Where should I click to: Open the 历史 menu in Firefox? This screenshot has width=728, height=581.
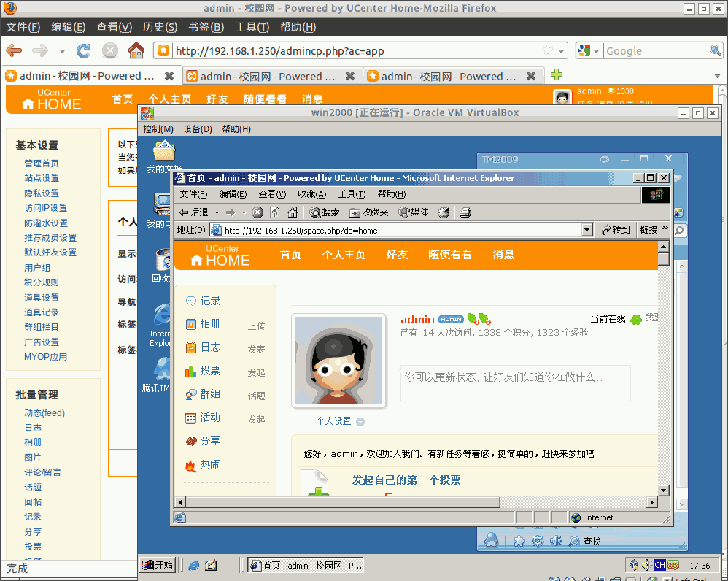pyautogui.click(x=160, y=28)
